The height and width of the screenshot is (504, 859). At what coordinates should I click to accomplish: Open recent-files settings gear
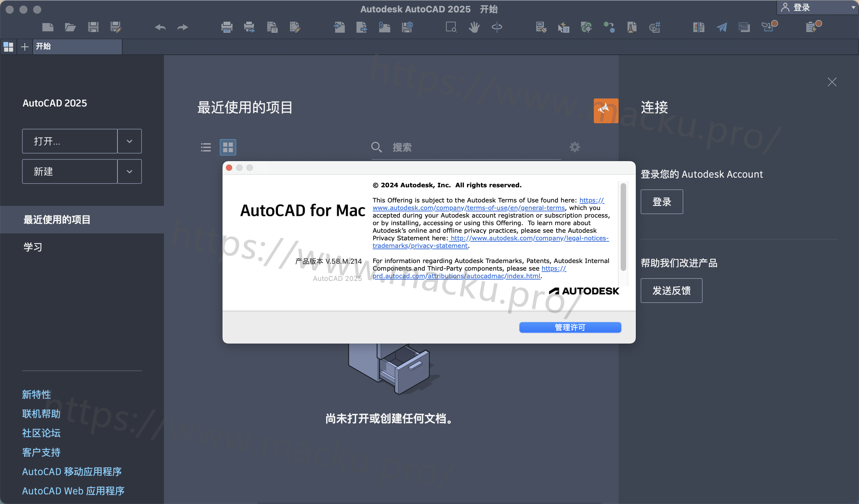[x=575, y=147]
